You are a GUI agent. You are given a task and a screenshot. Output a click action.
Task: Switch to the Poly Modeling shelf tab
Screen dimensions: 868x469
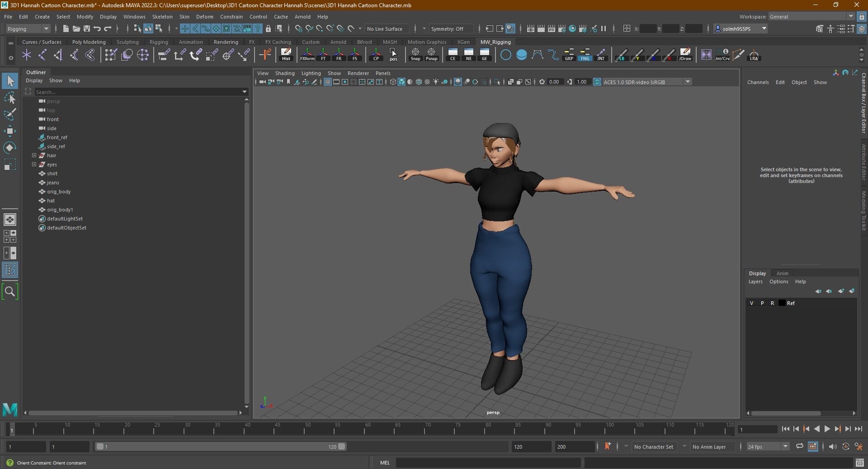click(x=89, y=42)
